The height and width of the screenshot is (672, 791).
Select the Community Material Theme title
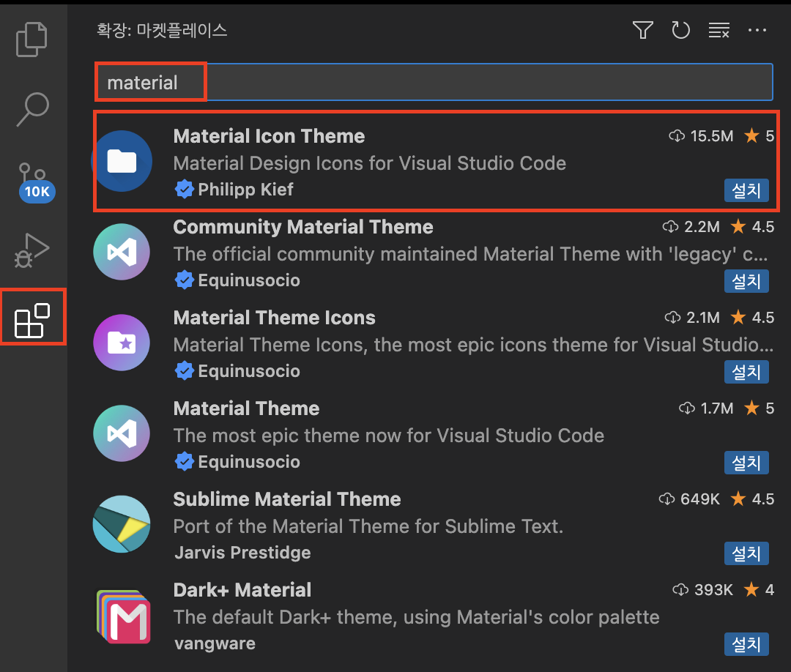coord(303,227)
